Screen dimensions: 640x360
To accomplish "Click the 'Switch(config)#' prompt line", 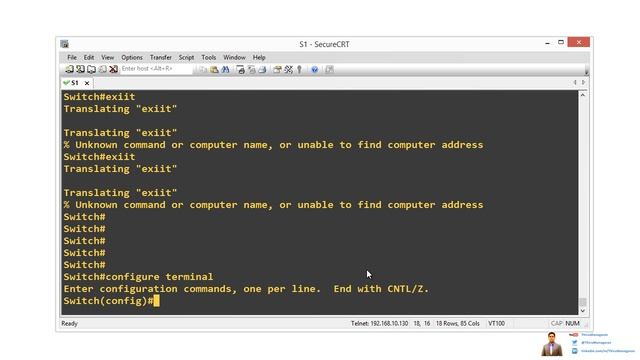I will [x=108, y=301].
